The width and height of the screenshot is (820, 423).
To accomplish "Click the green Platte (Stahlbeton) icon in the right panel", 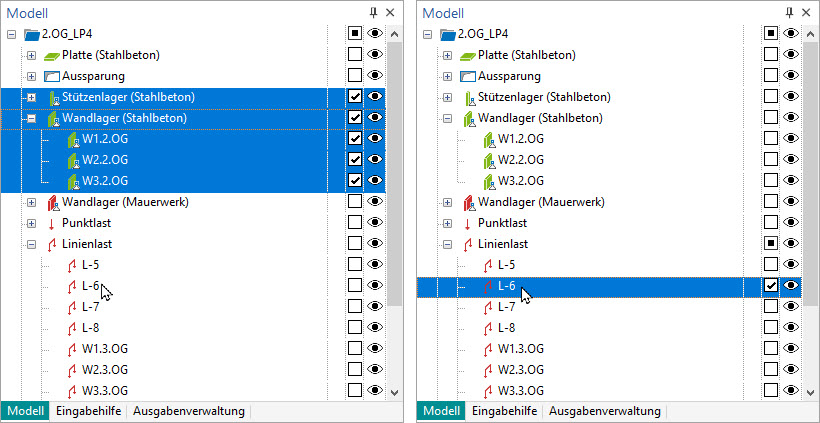I will tap(468, 55).
